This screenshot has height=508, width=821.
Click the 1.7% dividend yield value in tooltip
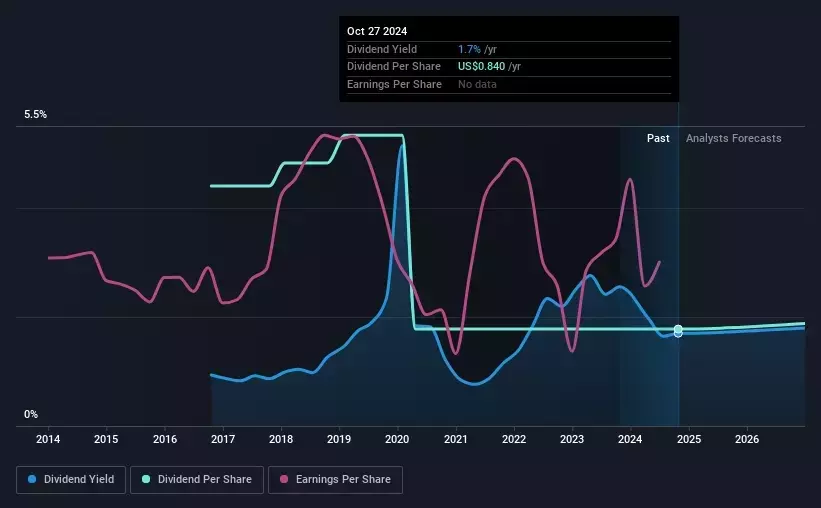[470, 49]
